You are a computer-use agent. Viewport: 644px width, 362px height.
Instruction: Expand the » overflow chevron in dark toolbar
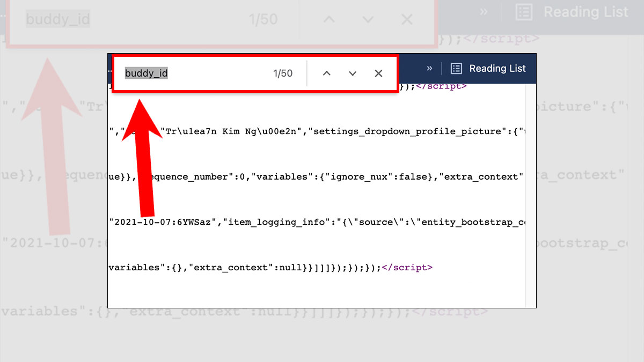click(x=429, y=68)
